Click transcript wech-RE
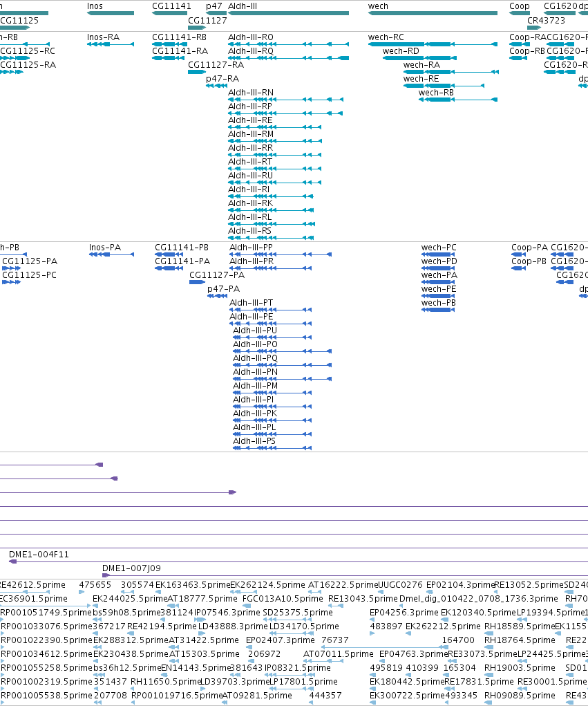Viewport: 588px width, 706px height. click(x=421, y=79)
